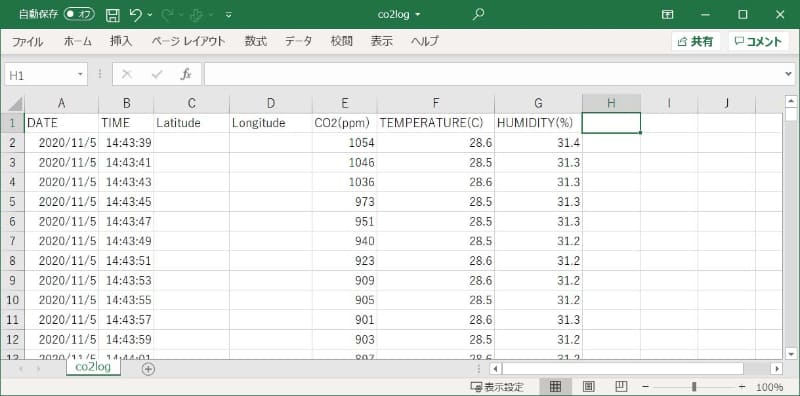Click the zoom slider handle
Image resolution: width=800 pixels, height=396 pixels.
click(x=694, y=387)
